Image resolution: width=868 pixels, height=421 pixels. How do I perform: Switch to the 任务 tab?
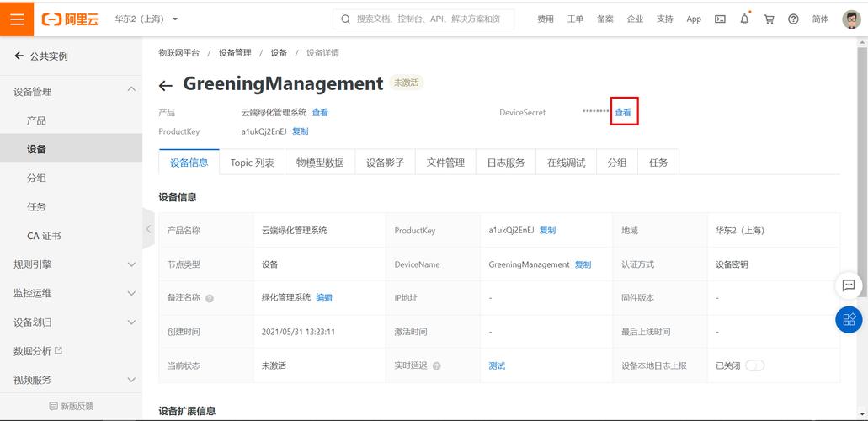658,163
